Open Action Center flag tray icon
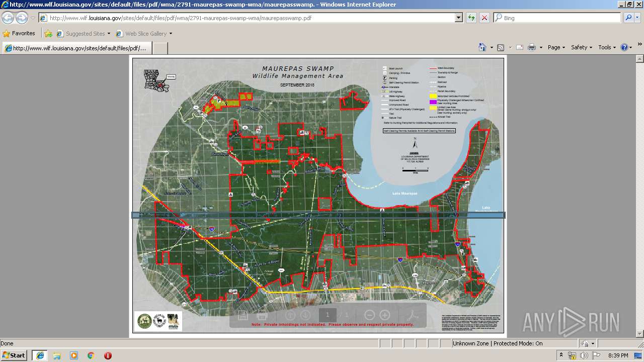 tap(596, 355)
